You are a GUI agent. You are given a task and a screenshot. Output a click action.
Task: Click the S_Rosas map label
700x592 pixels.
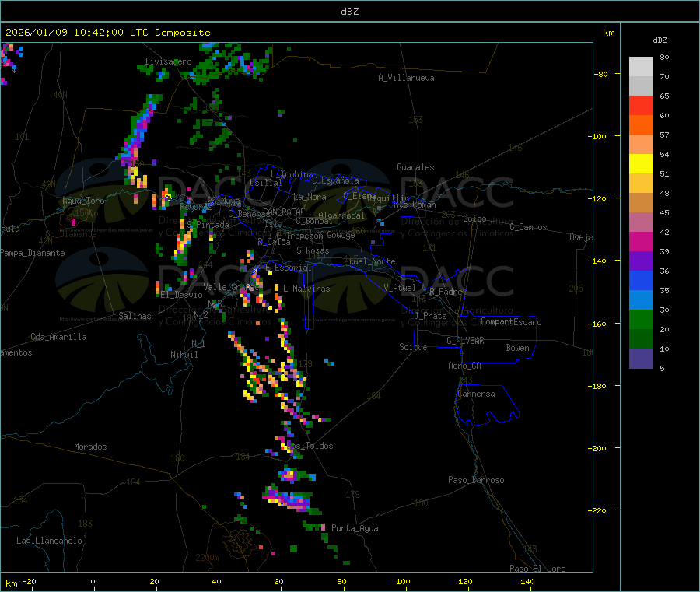(313, 250)
